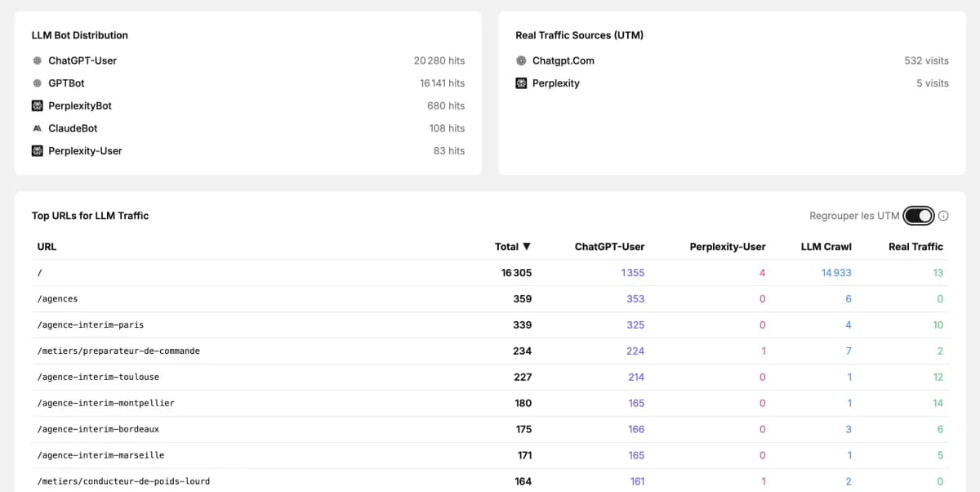The width and height of the screenshot is (980, 492).
Task: Click the 5 visits value
Action: click(933, 83)
